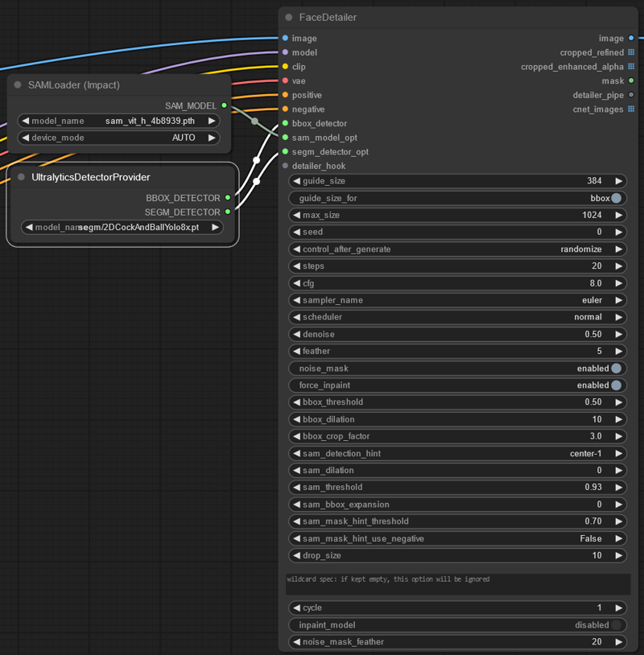The width and height of the screenshot is (644, 655).
Task: Click the cnet_images output grid socket
Action: (631, 109)
